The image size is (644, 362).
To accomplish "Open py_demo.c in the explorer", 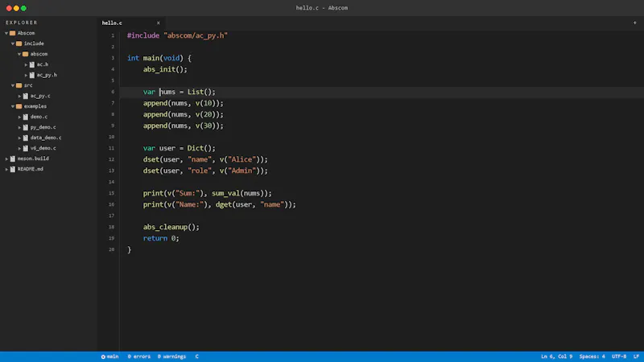I will 43,127.
